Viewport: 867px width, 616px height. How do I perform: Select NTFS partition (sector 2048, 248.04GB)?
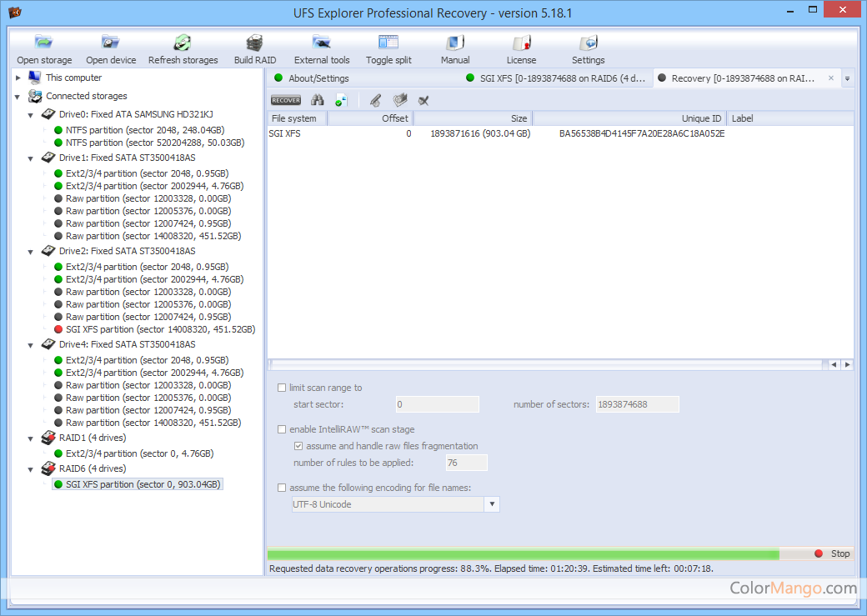click(145, 130)
